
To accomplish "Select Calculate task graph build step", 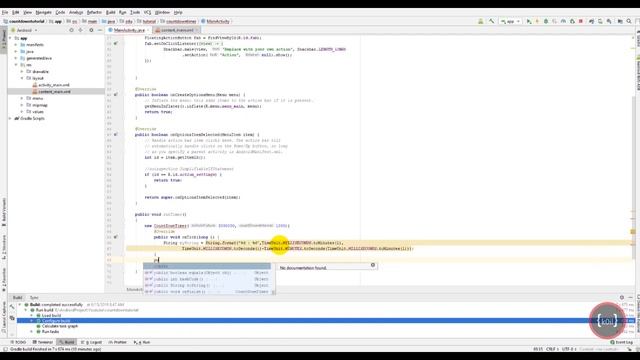I will 59,326.
